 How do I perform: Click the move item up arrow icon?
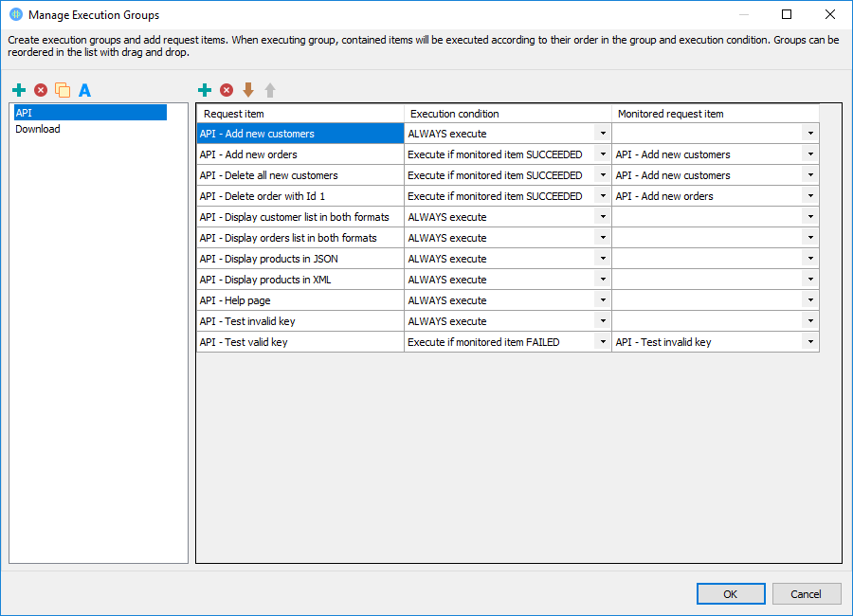click(271, 89)
